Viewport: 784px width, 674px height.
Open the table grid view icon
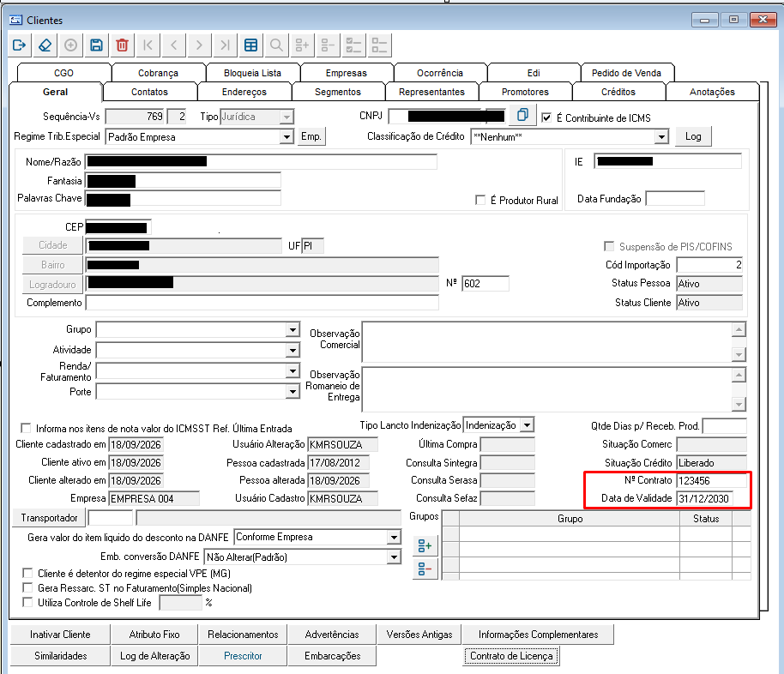click(251, 45)
